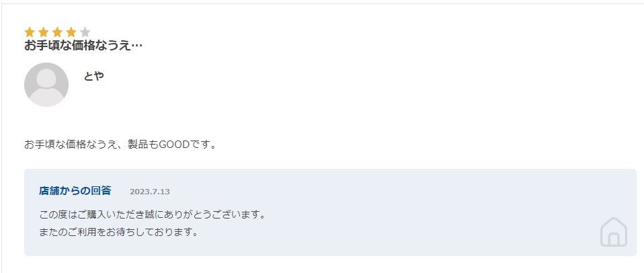The height and width of the screenshot is (273, 644).
Task: Click the word 製品 in review body
Action: (x=138, y=145)
